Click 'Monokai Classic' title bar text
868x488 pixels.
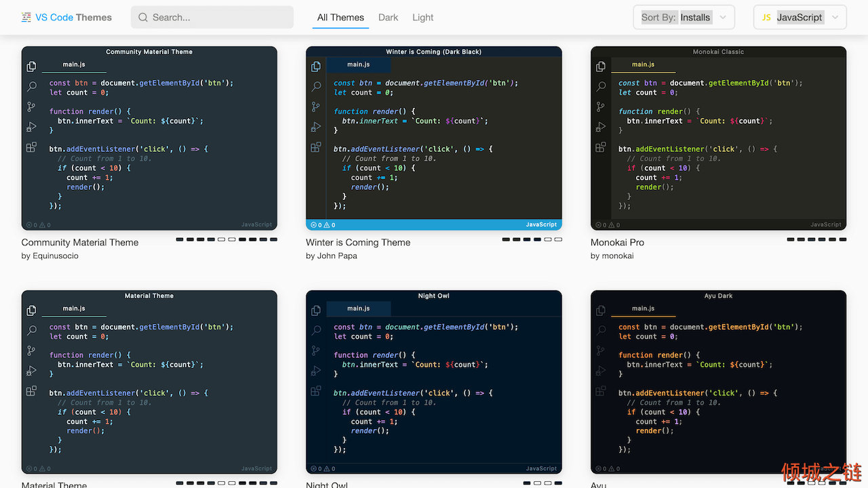pyautogui.click(x=718, y=52)
